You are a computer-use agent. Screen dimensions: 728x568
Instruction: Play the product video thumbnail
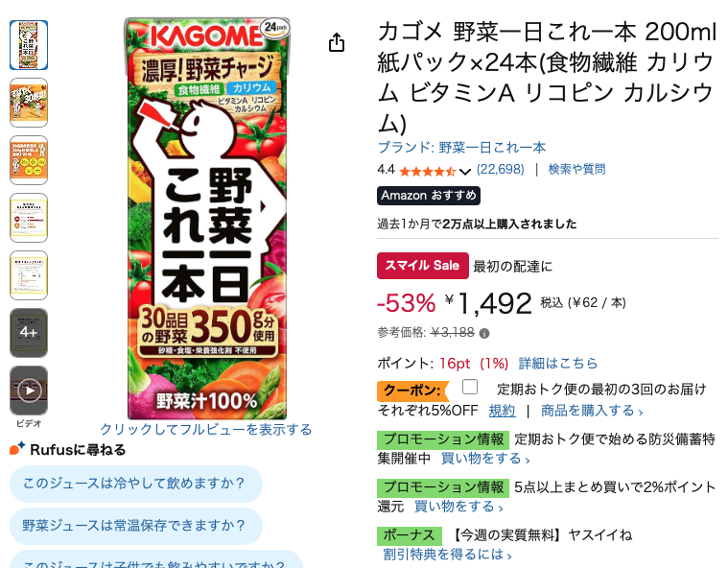[29, 390]
